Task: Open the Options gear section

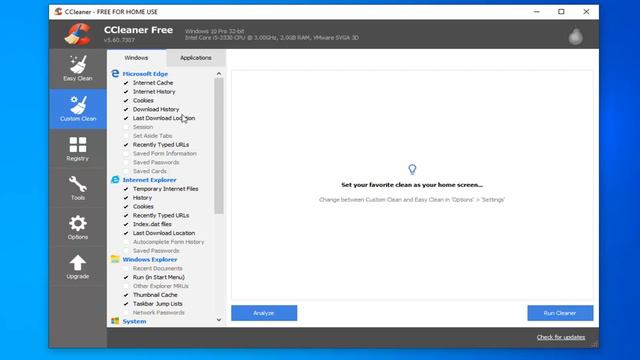Action: tap(78, 227)
